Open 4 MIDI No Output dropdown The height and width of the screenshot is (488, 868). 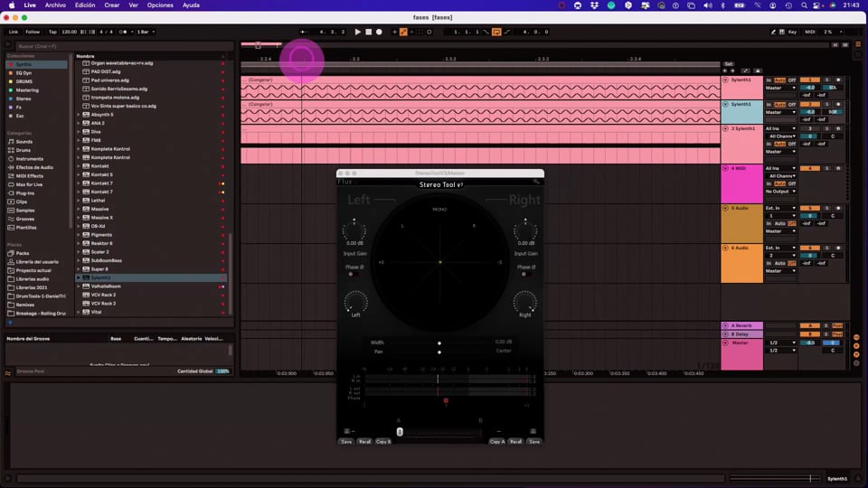(780, 192)
